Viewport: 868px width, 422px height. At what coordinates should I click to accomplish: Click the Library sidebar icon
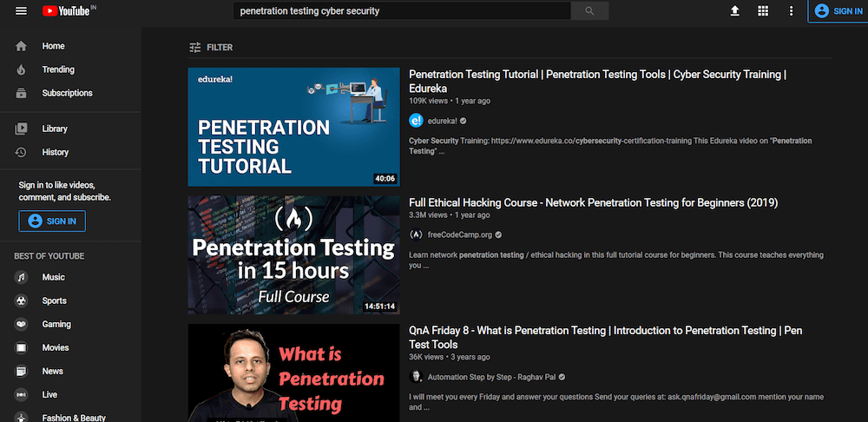tap(21, 129)
